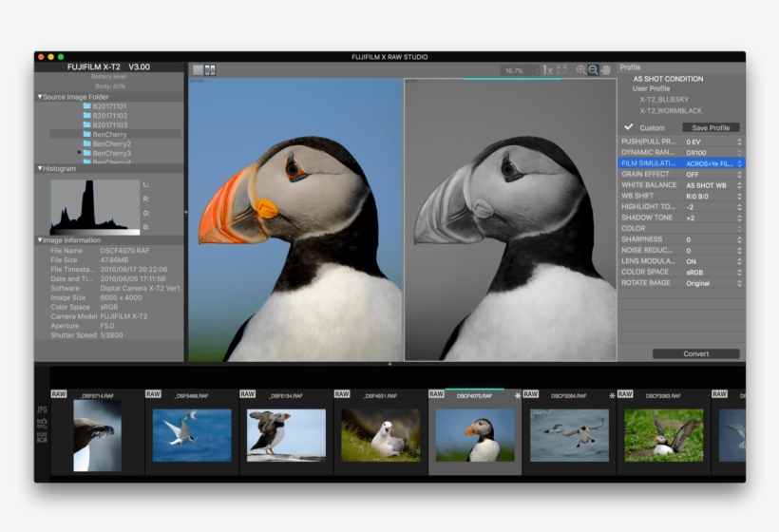Click the B20171102 folder icon

pyautogui.click(x=87, y=115)
